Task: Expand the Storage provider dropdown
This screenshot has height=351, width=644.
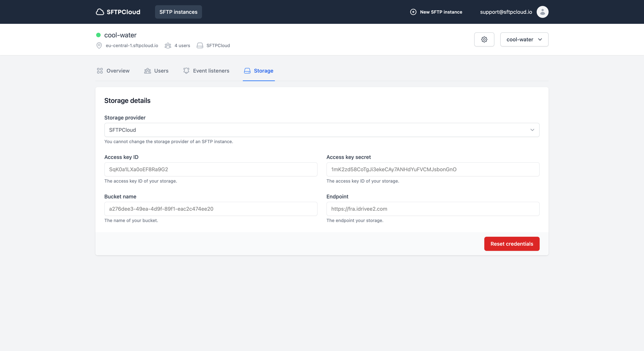Action: click(x=532, y=130)
